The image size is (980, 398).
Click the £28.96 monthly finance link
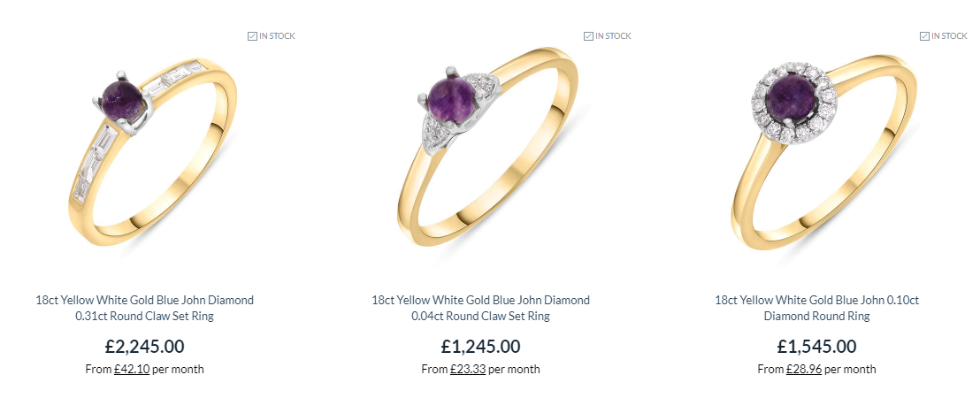pos(804,370)
